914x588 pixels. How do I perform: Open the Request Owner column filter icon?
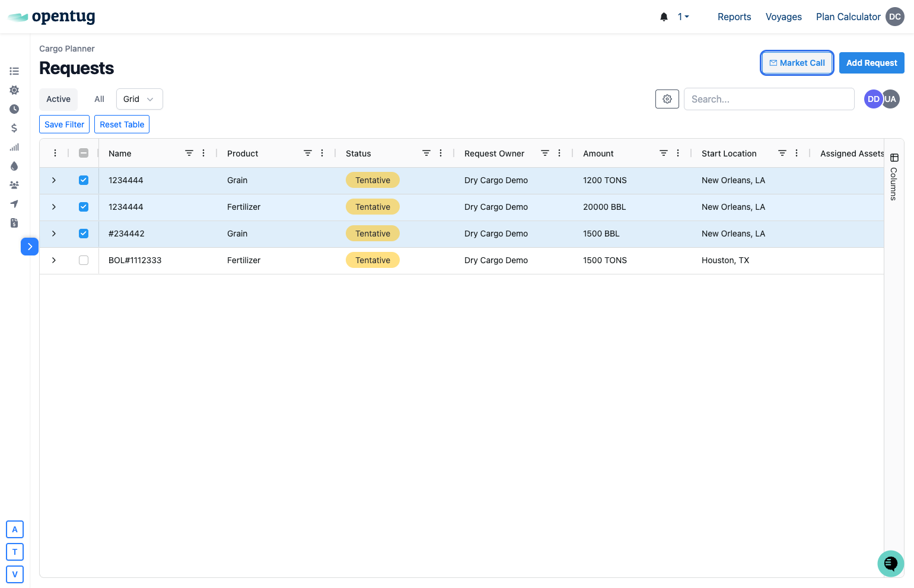(545, 153)
